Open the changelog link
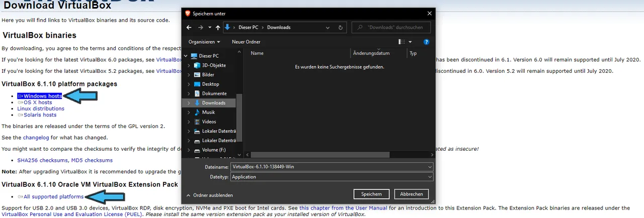644x218 pixels. coord(36,137)
